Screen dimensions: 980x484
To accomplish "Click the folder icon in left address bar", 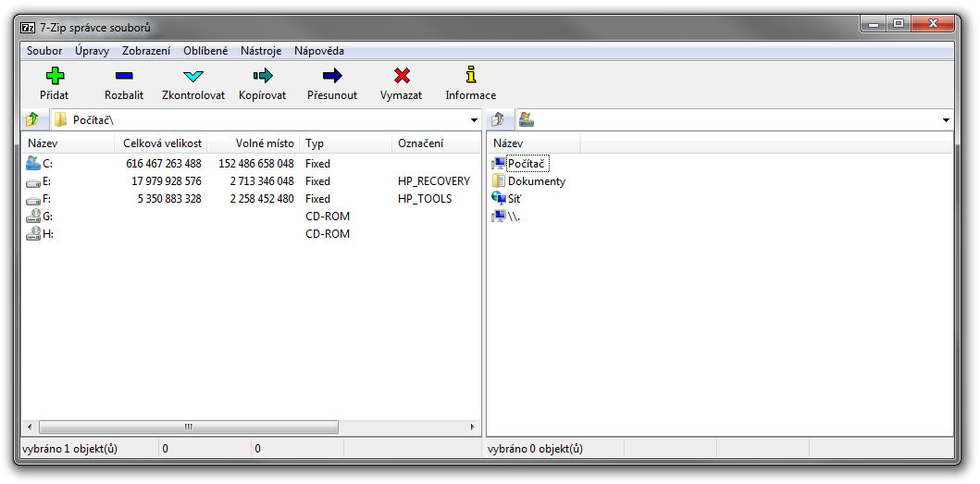I will click(60, 119).
